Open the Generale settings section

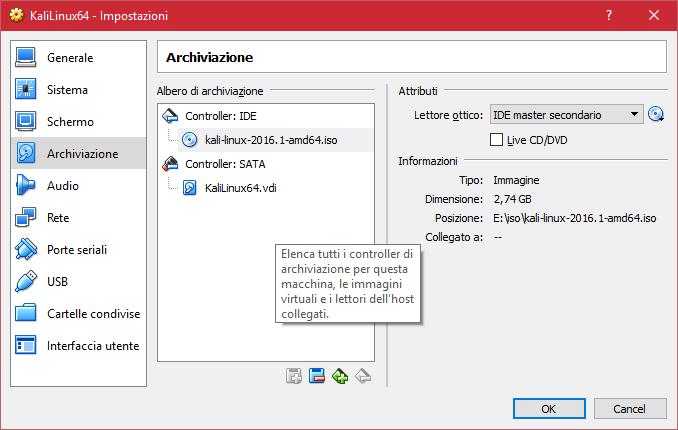click(70, 58)
